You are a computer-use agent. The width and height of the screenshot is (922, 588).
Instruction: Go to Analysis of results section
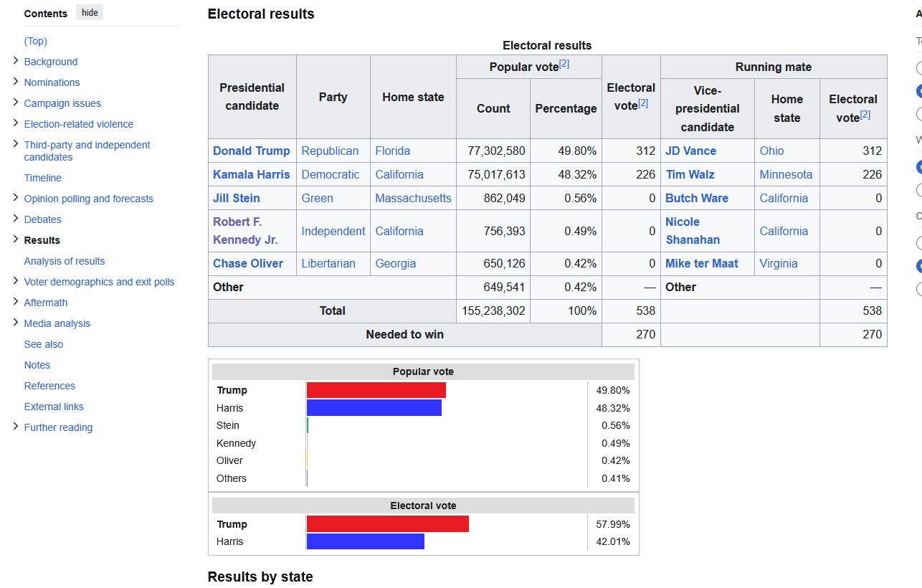(x=65, y=261)
